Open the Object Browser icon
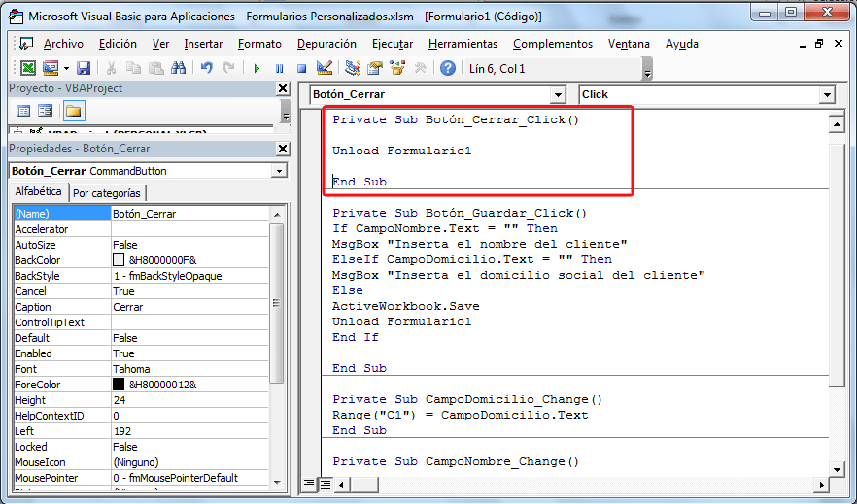The height and width of the screenshot is (504, 857). (397, 68)
